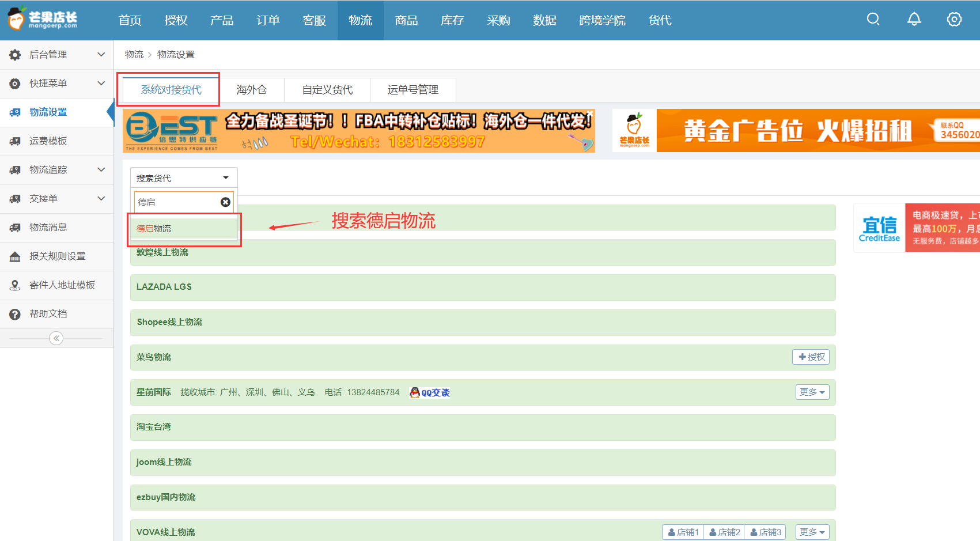Click the truck icon beside 交接单
This screenshot has width=980, height=541.
(15, 199)
